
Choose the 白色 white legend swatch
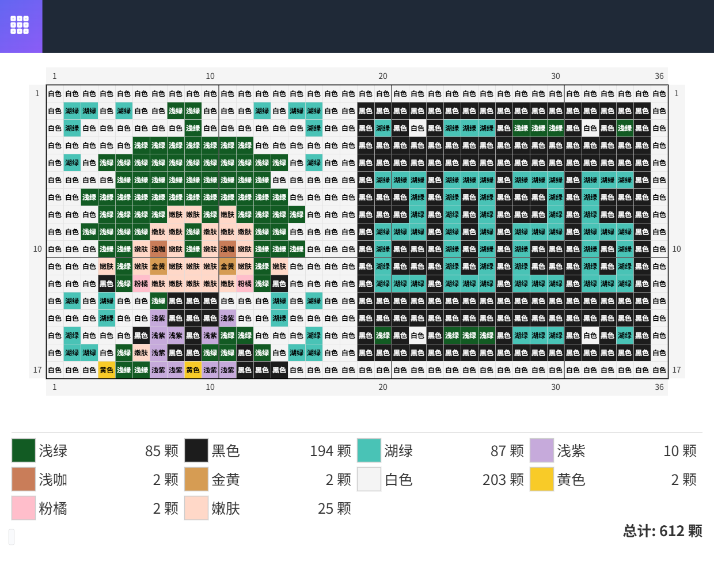(x=369, y=479)
